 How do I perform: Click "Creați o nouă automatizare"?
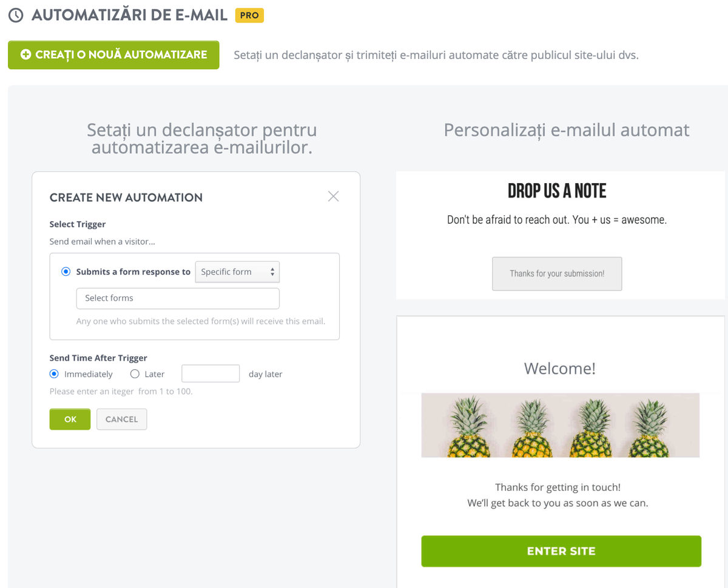(x=113, y=55)
